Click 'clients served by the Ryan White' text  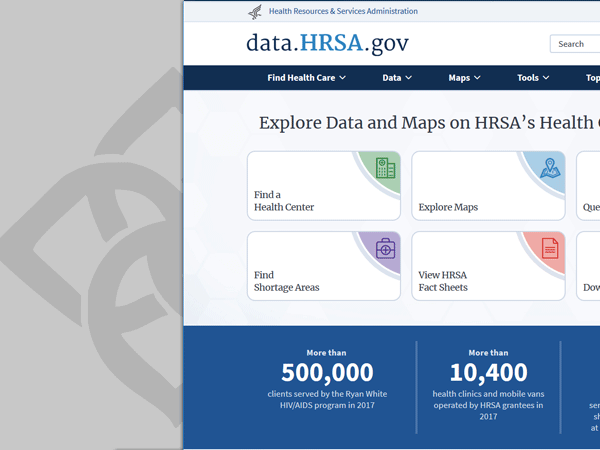[x=327, y=394]
